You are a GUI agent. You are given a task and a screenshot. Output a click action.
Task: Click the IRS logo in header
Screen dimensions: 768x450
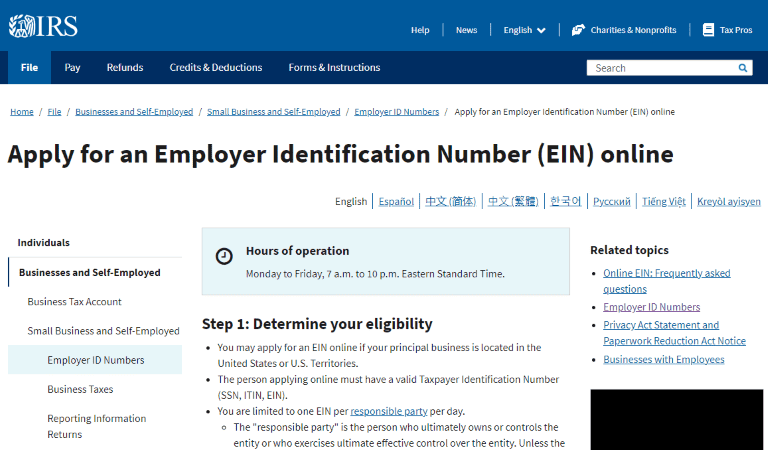click(43, 26)
